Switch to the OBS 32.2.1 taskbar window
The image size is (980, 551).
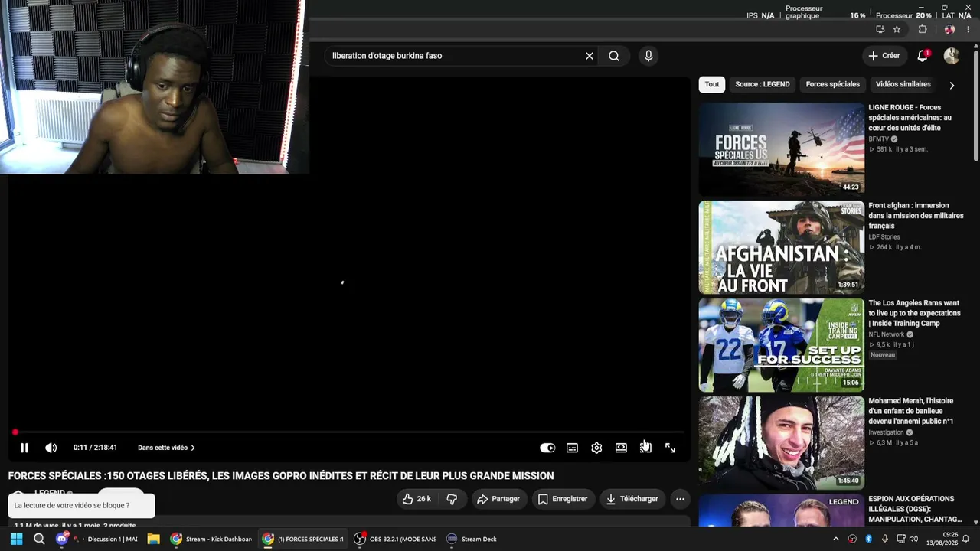coord(395,539)
